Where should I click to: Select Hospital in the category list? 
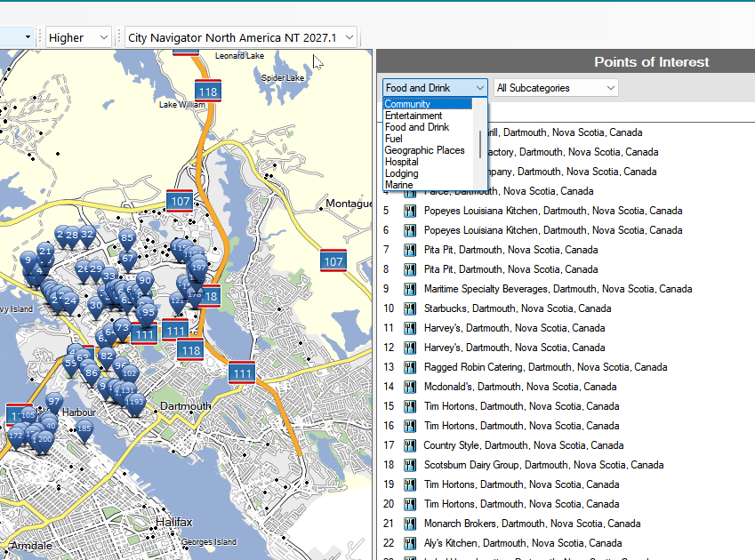(x=428, y=162)
